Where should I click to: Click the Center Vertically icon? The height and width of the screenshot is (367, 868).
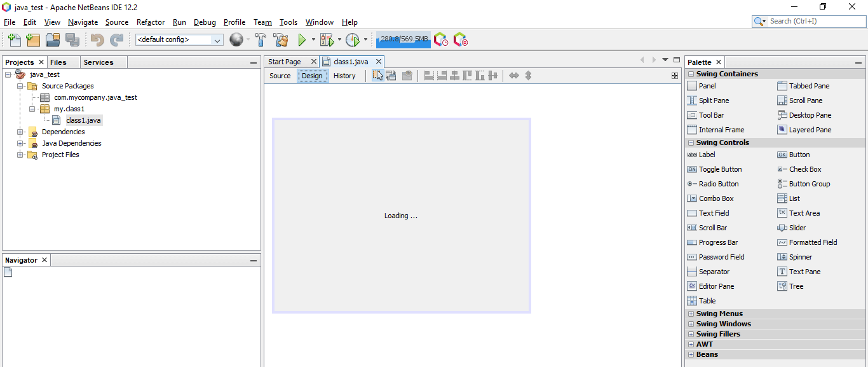(x=492, y=76)
